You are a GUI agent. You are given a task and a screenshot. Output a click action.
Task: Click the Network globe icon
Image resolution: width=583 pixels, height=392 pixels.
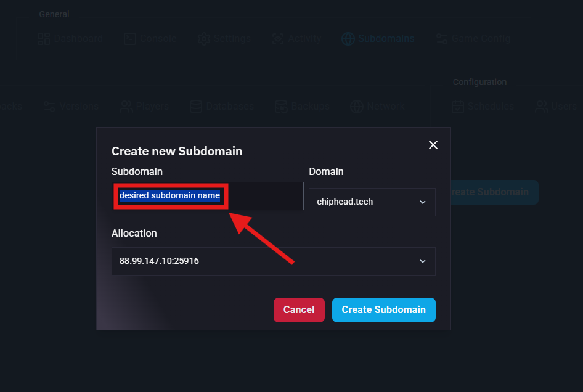coord(357,107)
